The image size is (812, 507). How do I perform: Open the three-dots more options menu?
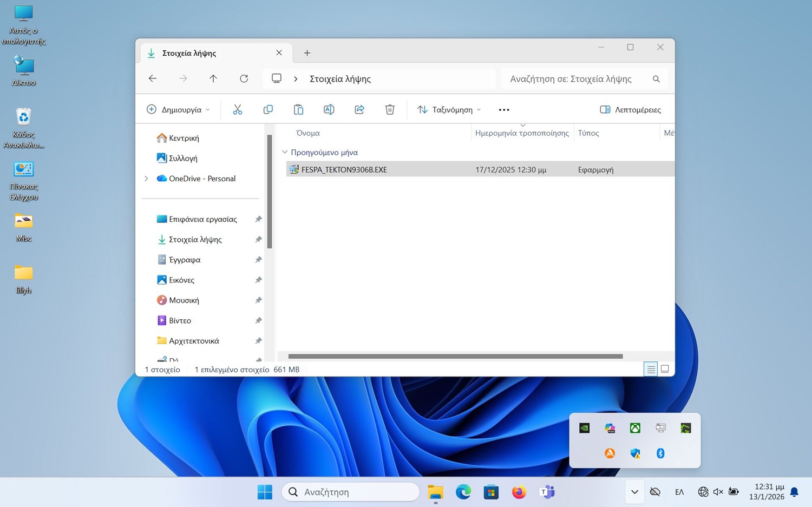tap(503, 110)
